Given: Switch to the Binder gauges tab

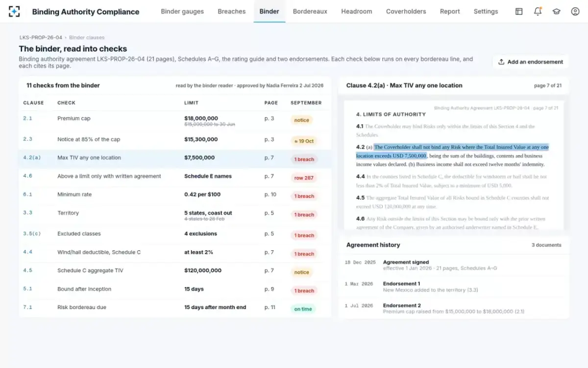Looking at the screenshot, I should [182, 12].
